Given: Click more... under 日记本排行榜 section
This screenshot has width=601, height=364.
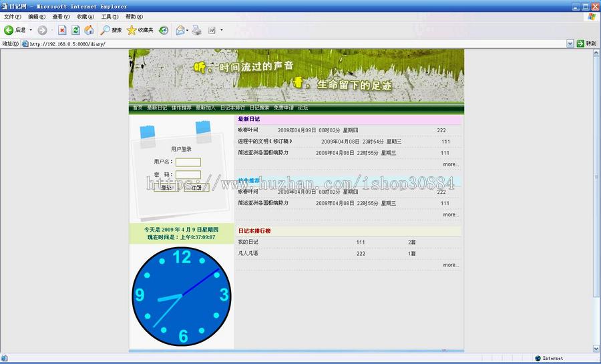Looking at the screenshot, I should coord(451,264).
